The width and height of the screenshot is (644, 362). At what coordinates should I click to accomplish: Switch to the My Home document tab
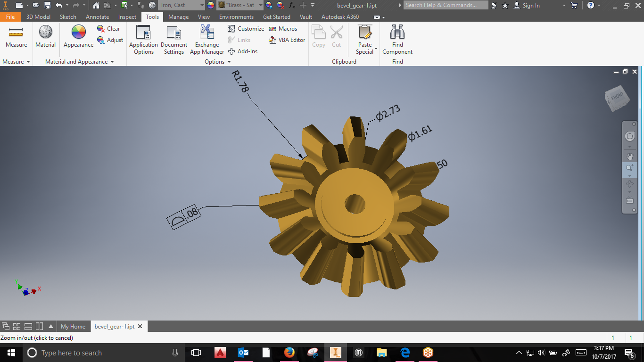pos(73,326)
